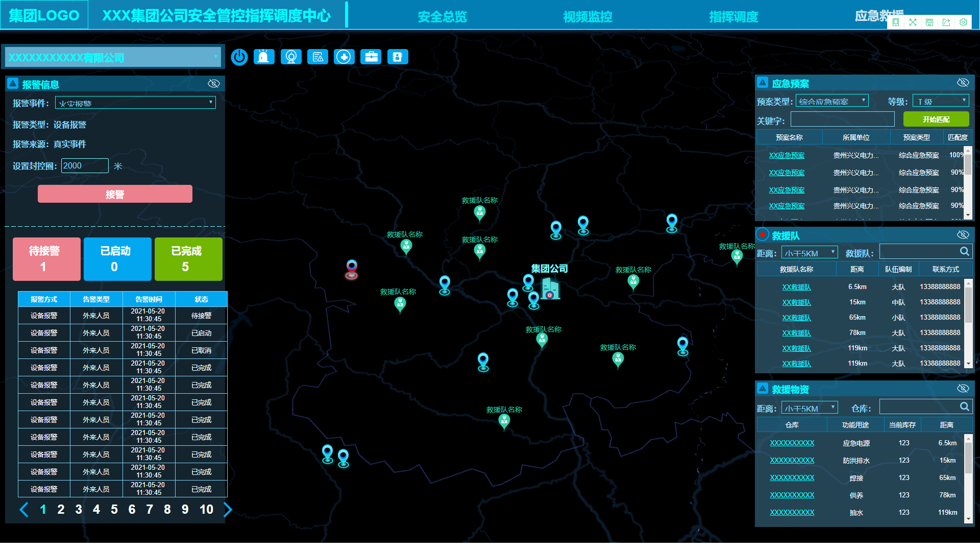Viewport: 980px width, 551px height.
Task: Hide the 救援物资 panel using the eye icon
Action: [963, 389]
